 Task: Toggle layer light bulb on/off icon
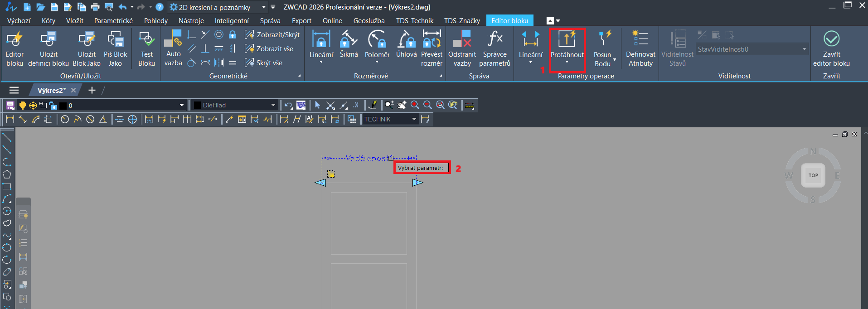22,106
